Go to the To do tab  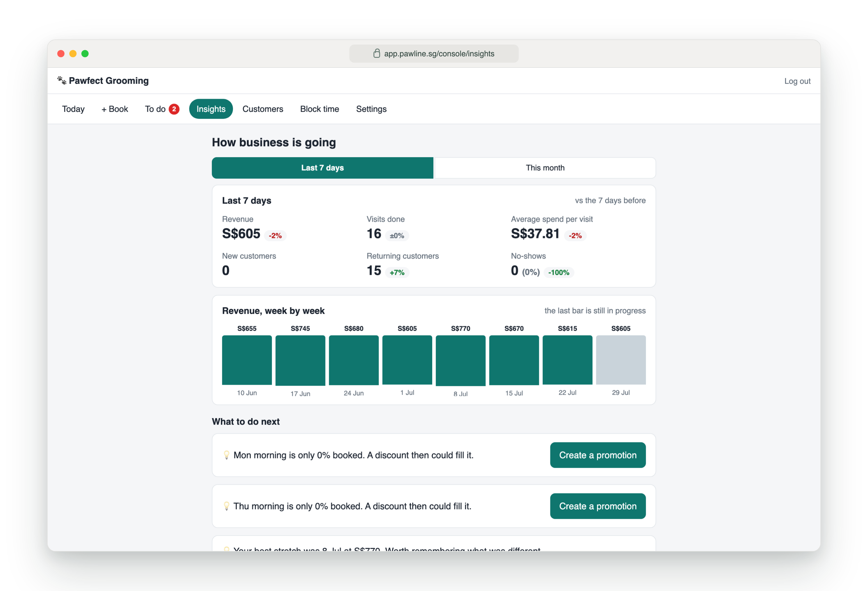[162, 109]
